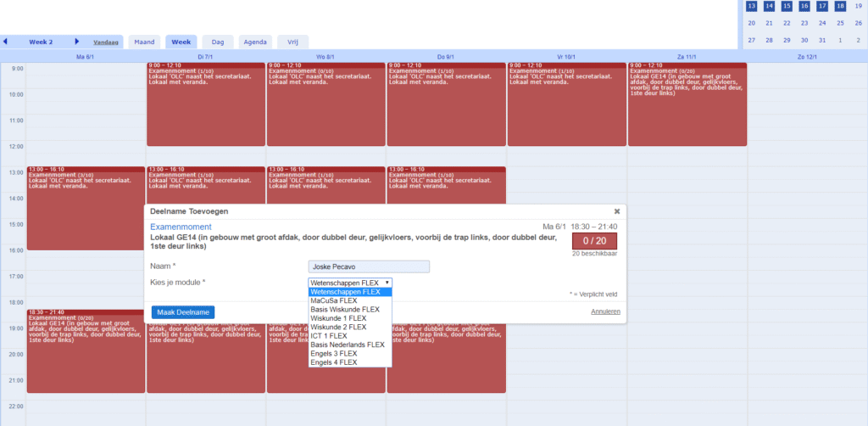The height and width of the screenshot is (426, 868).
Task: Open the Vrij tab
Action: 292,42
